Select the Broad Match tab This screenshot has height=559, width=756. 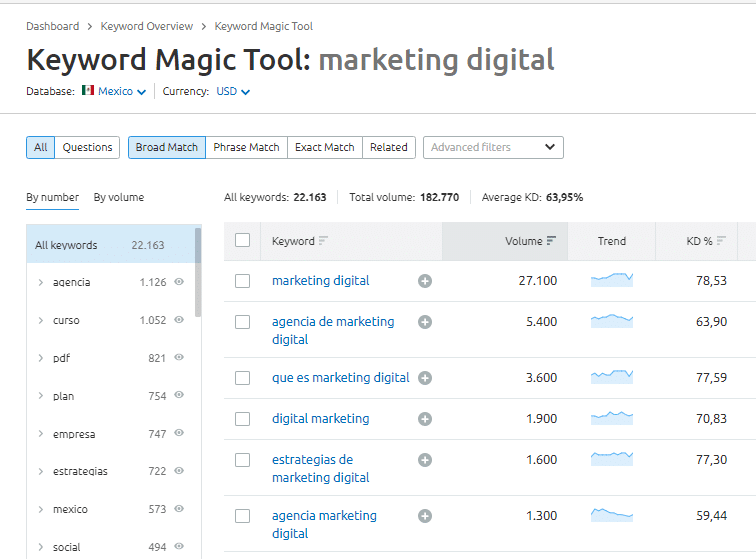[167, 147]
